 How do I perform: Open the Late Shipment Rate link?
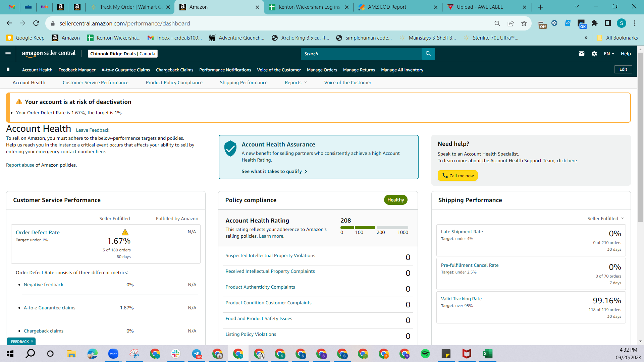coord(462,232)
